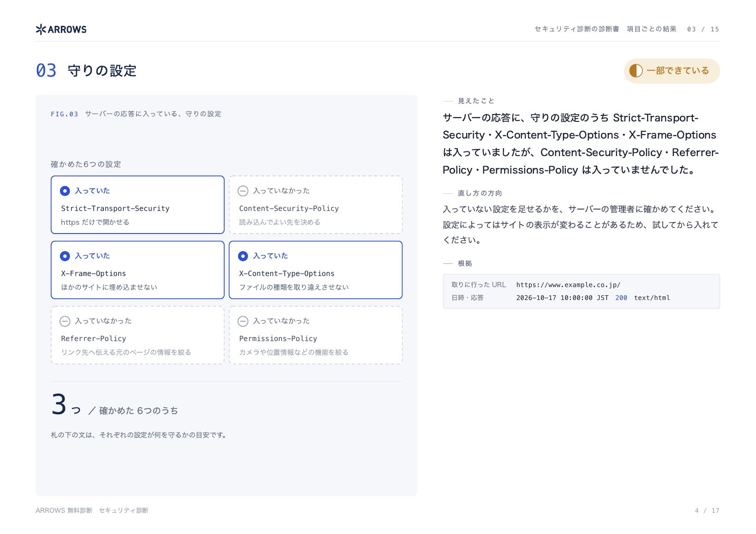
Task: Click the text カメラや位置情報などの機能を絞る
Action: [x=294, y=352]
